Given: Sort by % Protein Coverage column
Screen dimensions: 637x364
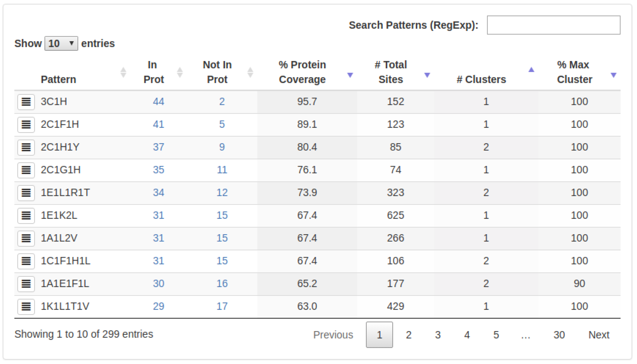Looking at the screenshot, I should pyautogui.click(x=302, y=72).
